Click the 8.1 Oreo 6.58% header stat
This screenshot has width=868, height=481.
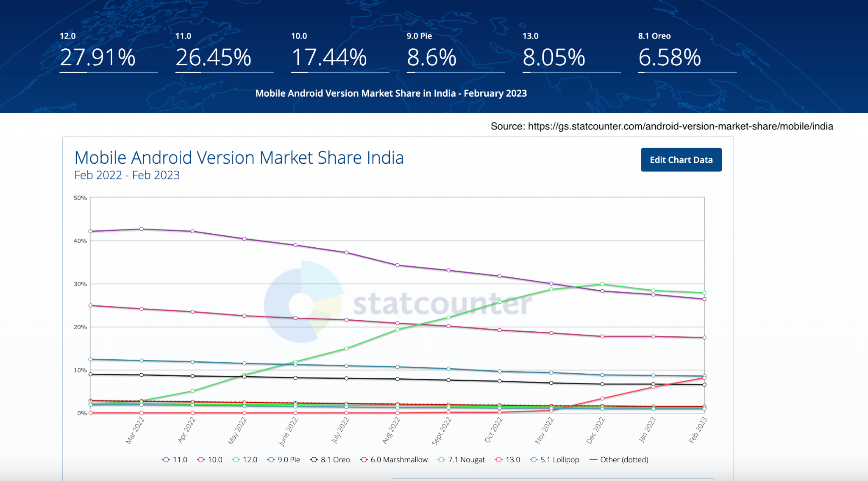click(x=670, y=57)
